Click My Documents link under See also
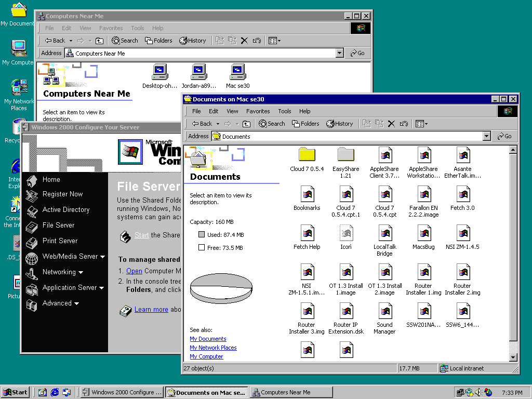Viewport: 532px width, 399px height. tap(208, 339)
